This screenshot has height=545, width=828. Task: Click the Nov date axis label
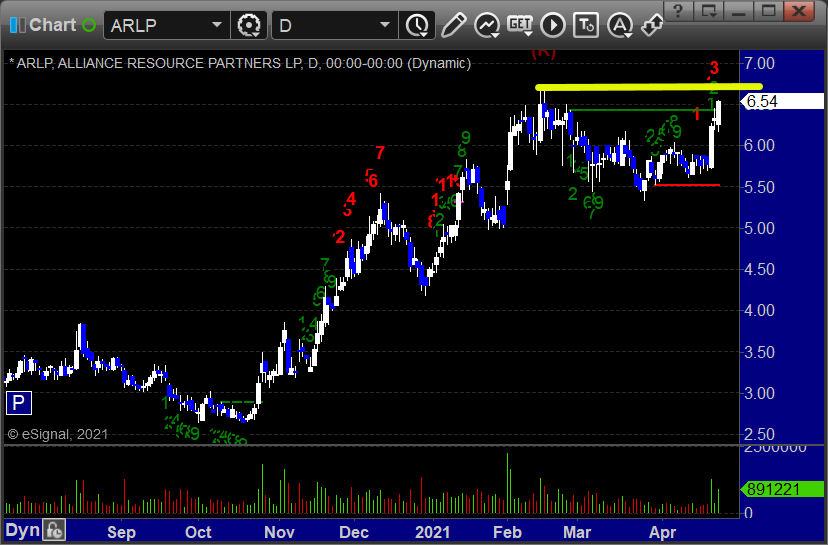point(279,532)
